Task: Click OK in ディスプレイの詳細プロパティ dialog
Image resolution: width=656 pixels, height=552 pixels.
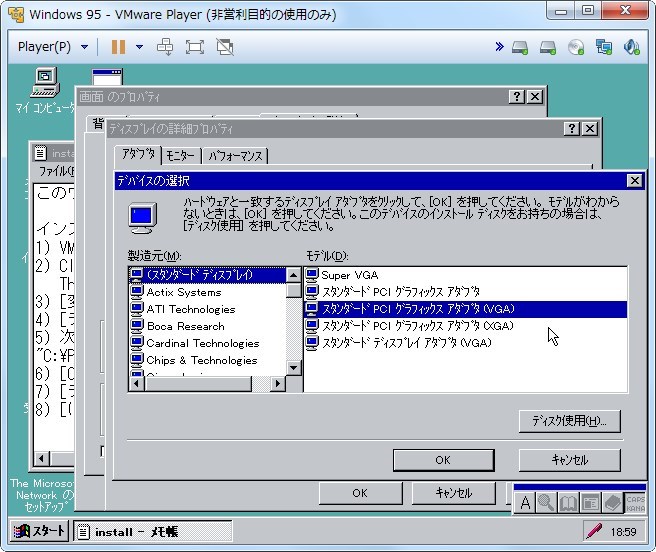Action: (360, 493)
